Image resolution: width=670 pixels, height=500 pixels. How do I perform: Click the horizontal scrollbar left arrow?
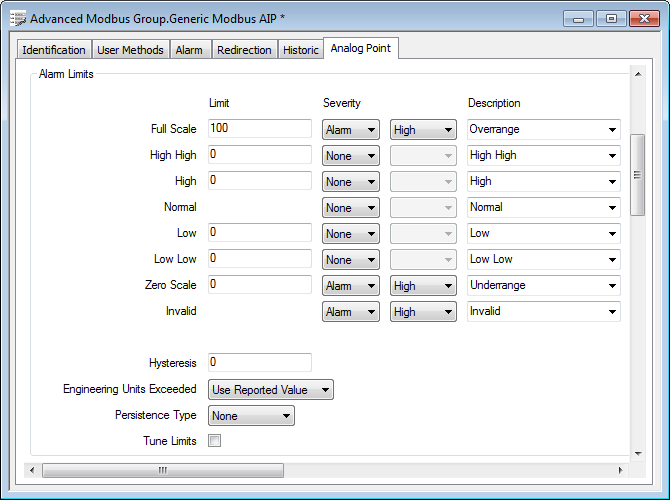(x=34, y=470)
